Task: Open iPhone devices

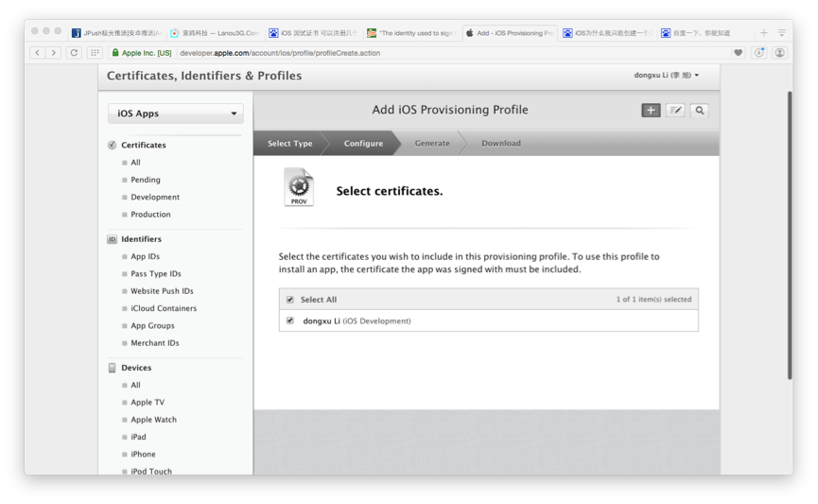Action: click(143, 454)
